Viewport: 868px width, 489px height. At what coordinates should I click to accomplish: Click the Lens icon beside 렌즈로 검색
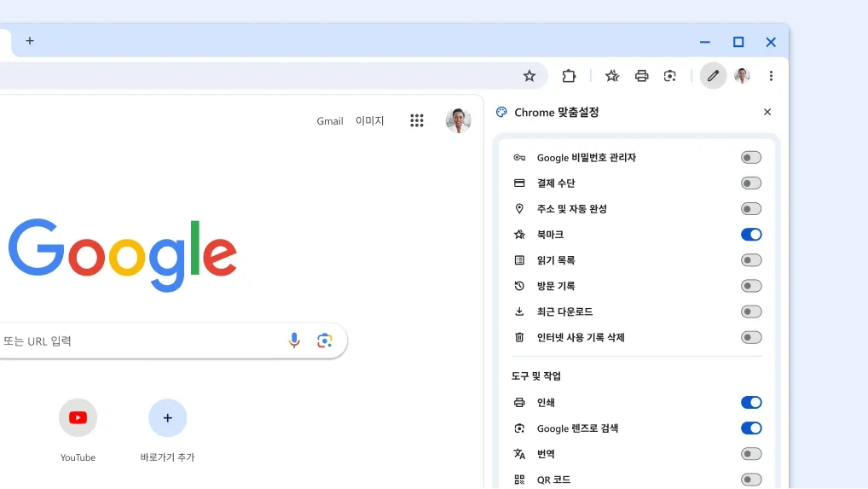[519, 428]
